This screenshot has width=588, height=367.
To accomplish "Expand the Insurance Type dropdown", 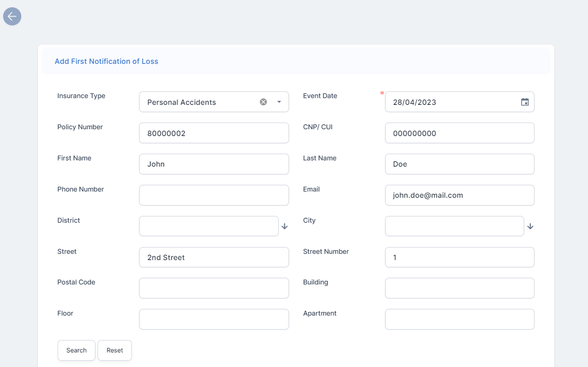I will click(279, 102).
